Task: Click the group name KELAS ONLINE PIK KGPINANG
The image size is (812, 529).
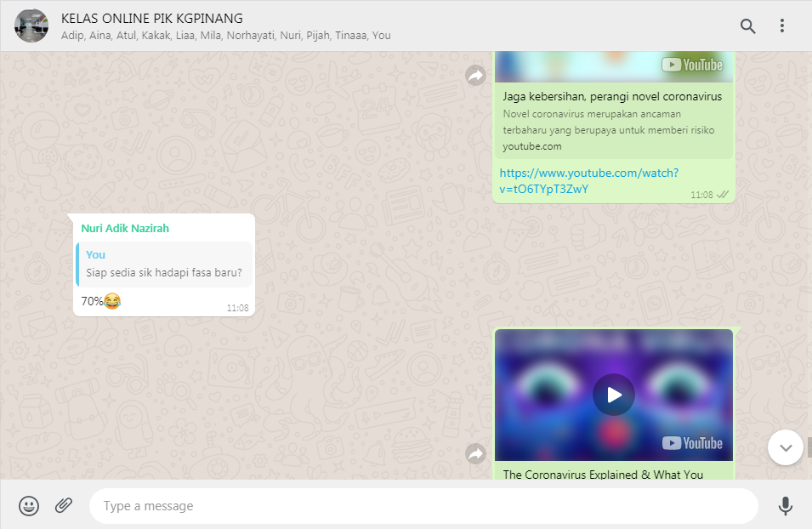Action: coord(152,18)
